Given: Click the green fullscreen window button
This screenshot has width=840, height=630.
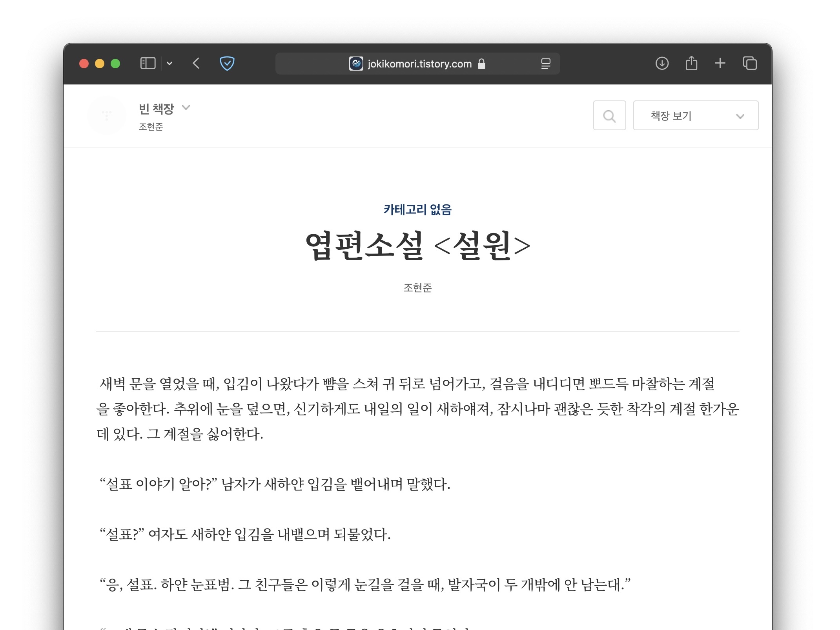Looking at the screenshot, I should (115, 64).
